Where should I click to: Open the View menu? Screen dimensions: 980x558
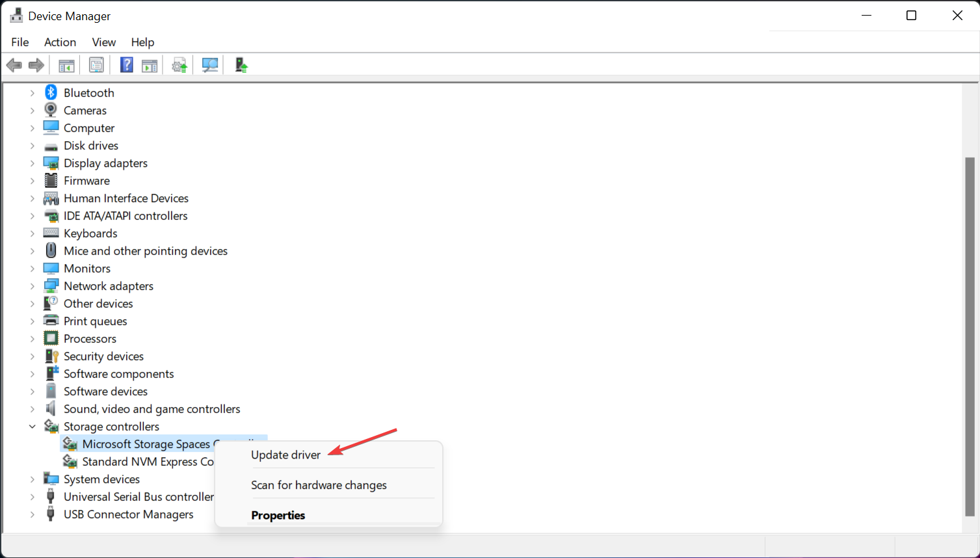(x=103, y=42)
